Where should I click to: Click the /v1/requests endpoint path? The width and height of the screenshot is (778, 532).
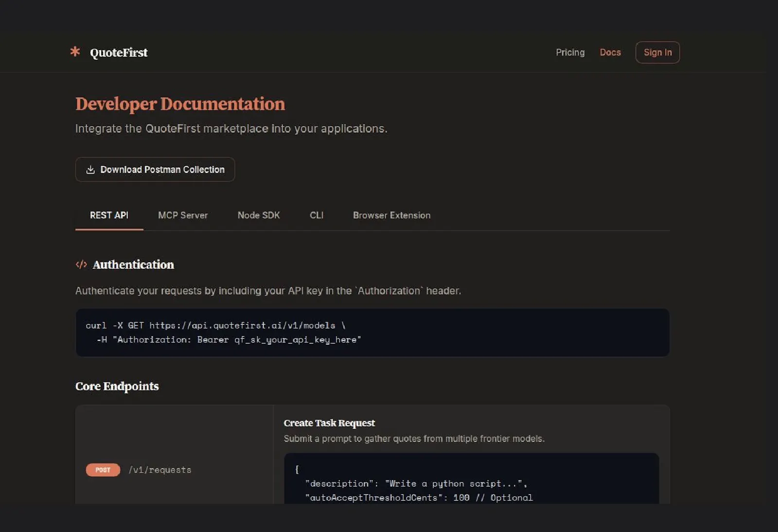160,470
